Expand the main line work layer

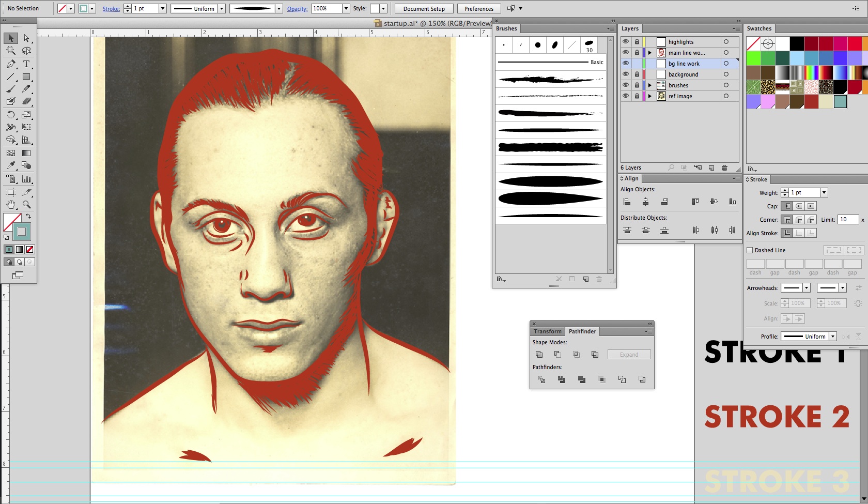650,53
